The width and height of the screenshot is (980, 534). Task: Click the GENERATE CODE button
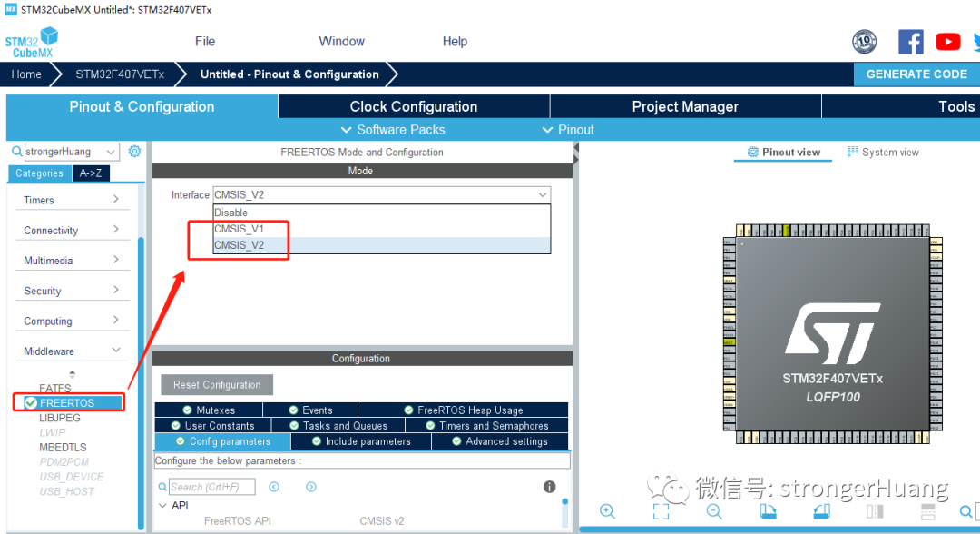coord(916,74)
